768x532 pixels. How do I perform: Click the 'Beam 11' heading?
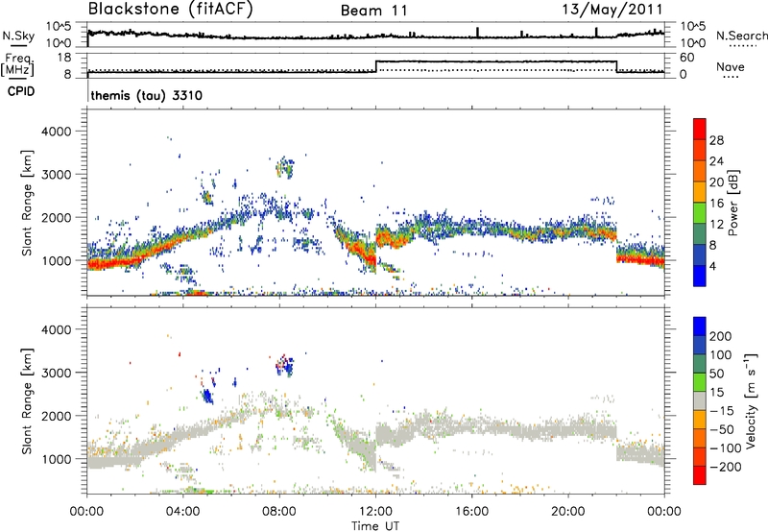[374, 11]
